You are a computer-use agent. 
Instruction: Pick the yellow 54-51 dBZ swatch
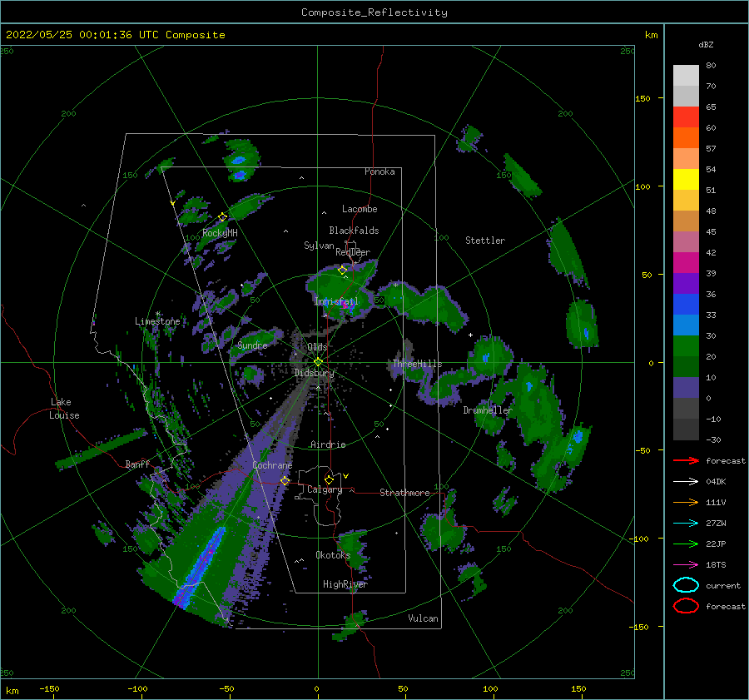[x=686, y=179]
